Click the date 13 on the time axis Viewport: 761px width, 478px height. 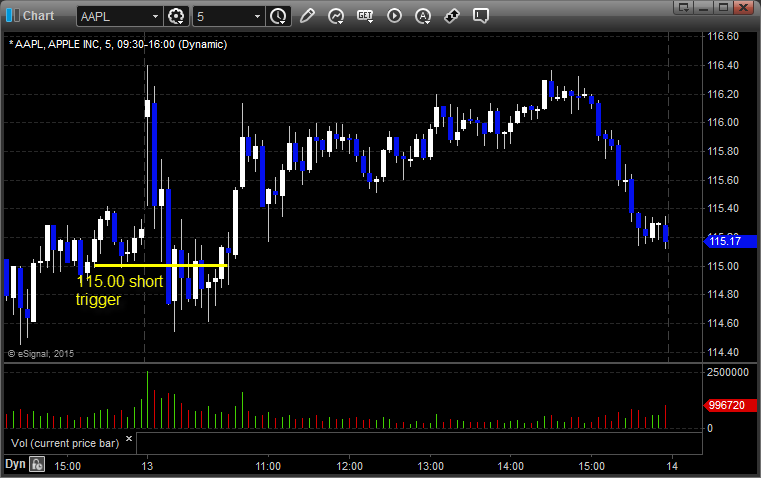click(x=147, y=466)
